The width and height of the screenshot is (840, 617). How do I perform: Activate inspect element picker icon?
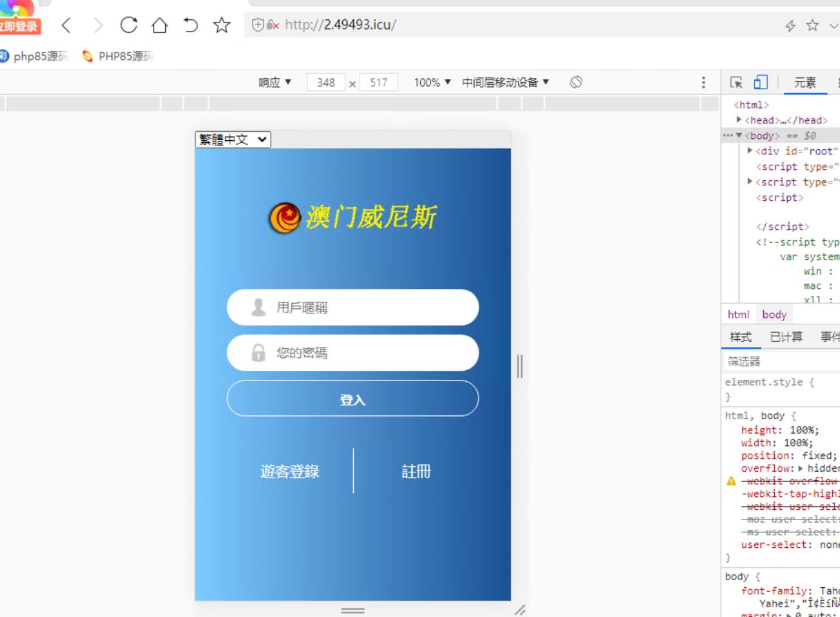click(736, 82)
